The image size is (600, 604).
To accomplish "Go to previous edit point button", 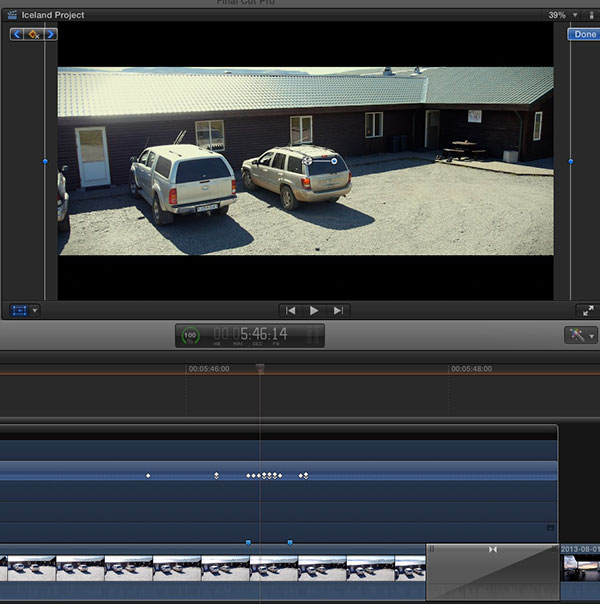I will pos(290,310).
